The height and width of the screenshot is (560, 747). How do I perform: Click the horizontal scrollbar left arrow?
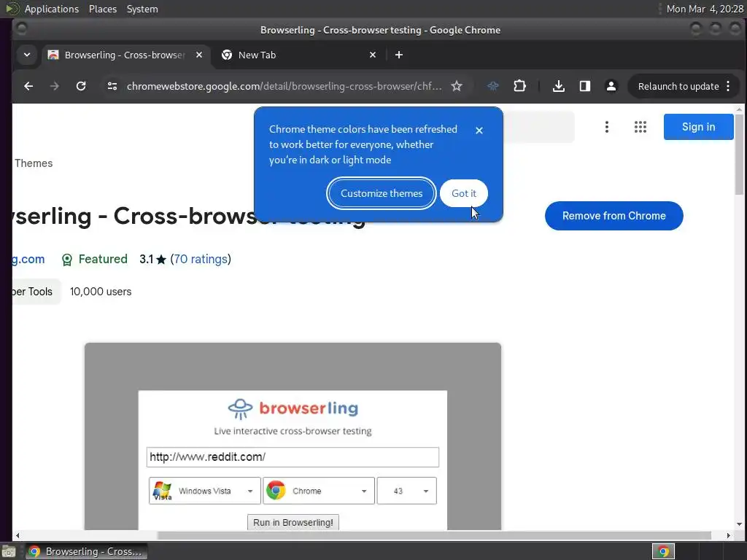click(18, 535)
